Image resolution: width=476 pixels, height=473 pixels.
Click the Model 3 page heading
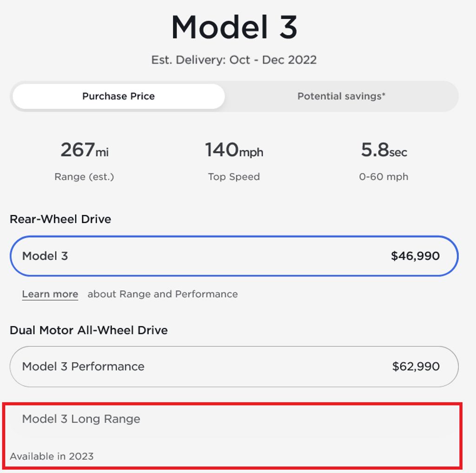tap(234, 27)
